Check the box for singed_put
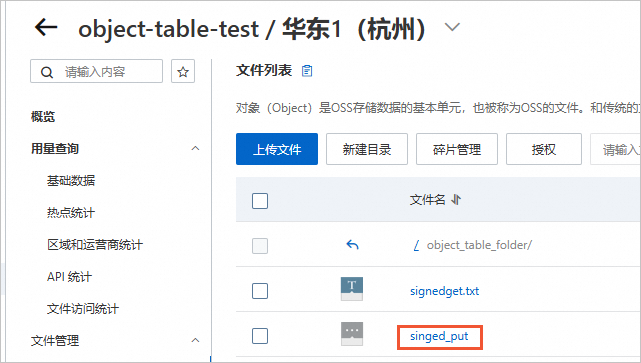The height and width of the screenshot is (363, 641). [260, 336]
